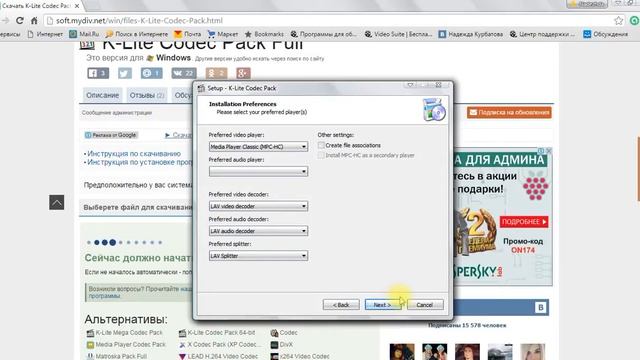
Task: Open Программы для об... bookmark
Action: tap(323, 34)
